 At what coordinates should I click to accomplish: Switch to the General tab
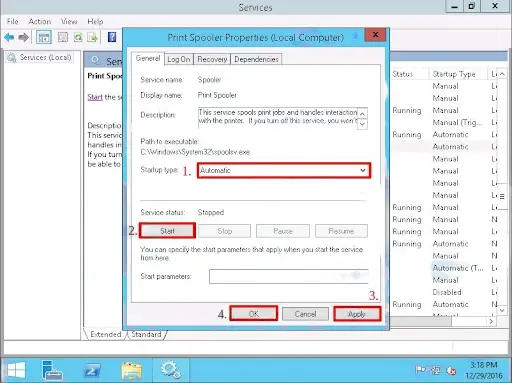pyautogui.click(x=148, y=58)
